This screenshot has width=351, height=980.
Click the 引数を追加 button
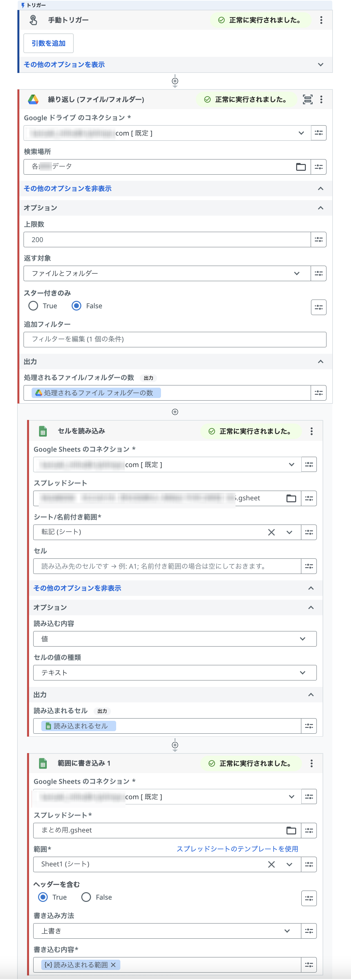tap(48, 43)
